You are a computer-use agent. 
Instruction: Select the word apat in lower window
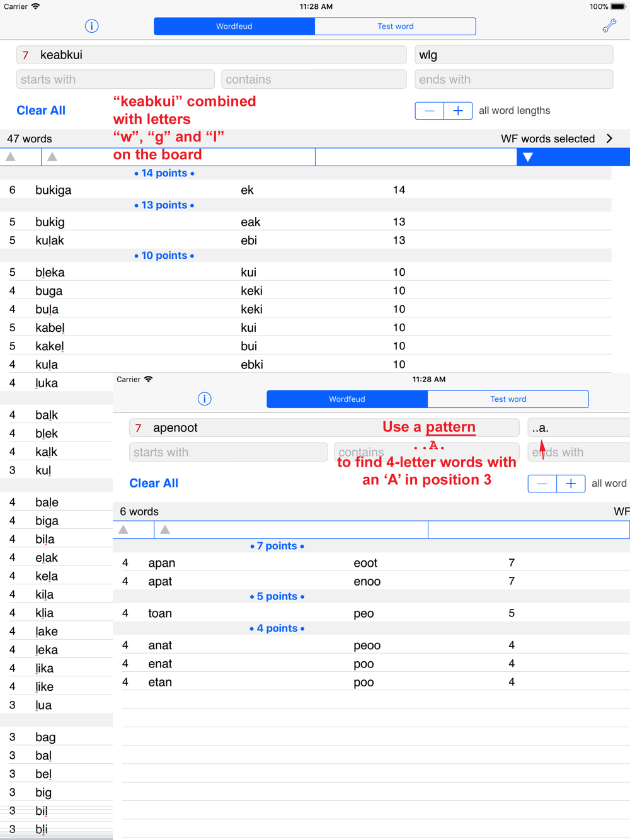[160, 581]
